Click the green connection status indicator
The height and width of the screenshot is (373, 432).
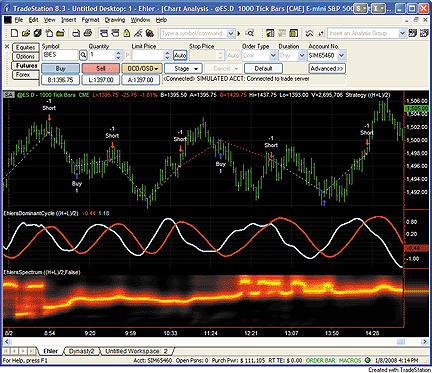368,360
